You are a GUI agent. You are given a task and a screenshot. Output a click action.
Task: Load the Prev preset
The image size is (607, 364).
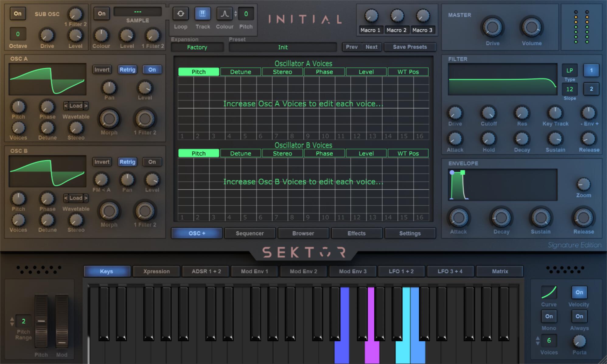[x=352, y=47]
